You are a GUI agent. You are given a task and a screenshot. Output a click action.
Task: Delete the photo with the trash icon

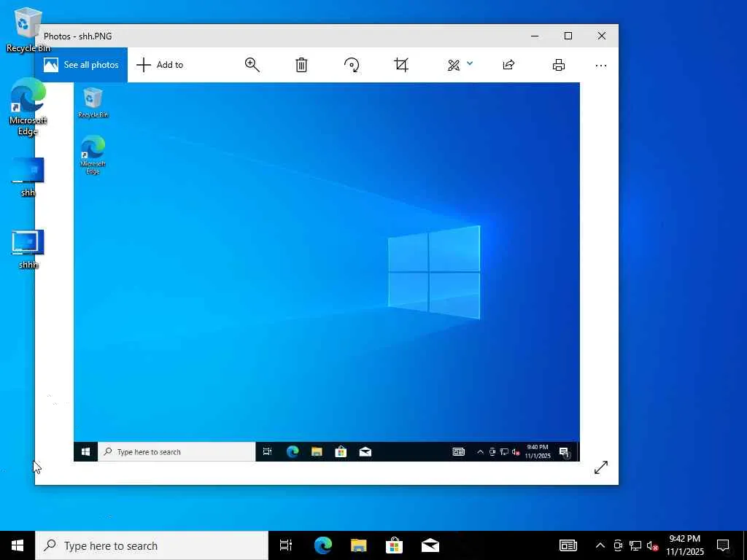point(301,65)
